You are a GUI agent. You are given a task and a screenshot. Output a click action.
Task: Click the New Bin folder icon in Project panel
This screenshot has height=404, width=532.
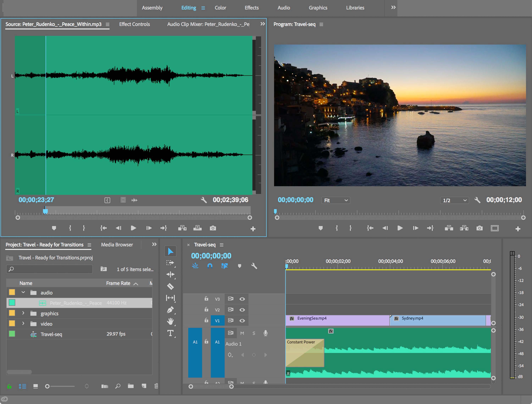tap(131, 386)
